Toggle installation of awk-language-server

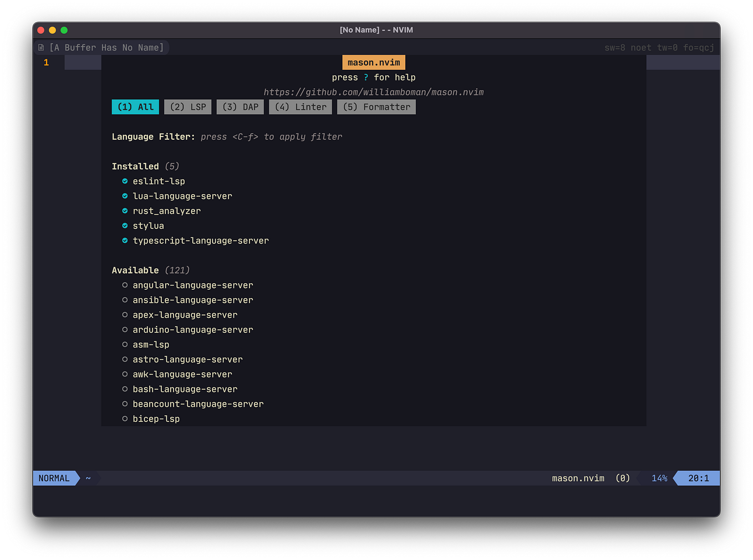182,374
